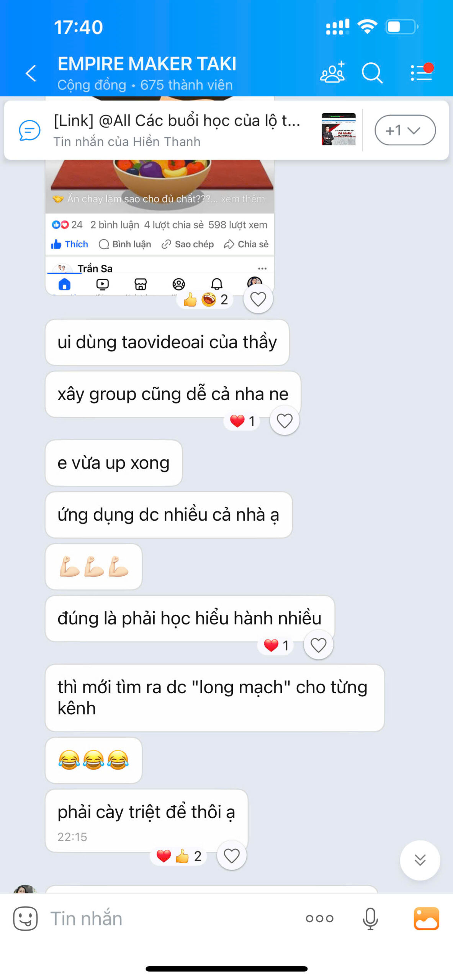453x980 pixels.
Task: Heart the "phải cày triệt để" message
Action: click(x=231, y=855)
